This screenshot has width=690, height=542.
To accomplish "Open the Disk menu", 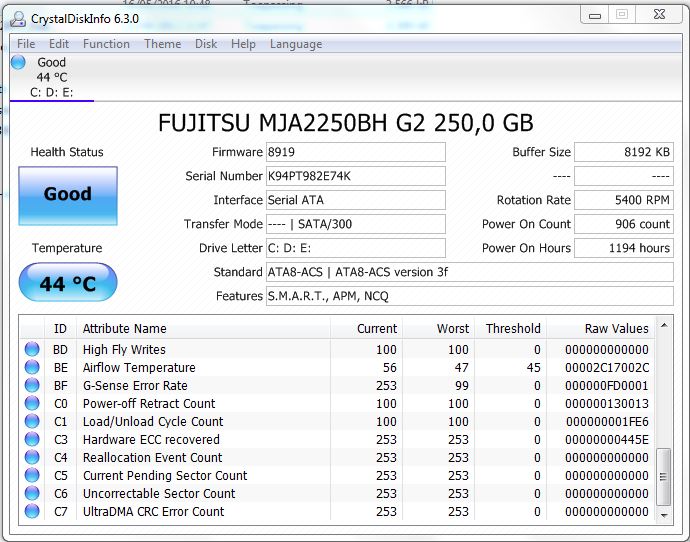I will pos(206,44).
